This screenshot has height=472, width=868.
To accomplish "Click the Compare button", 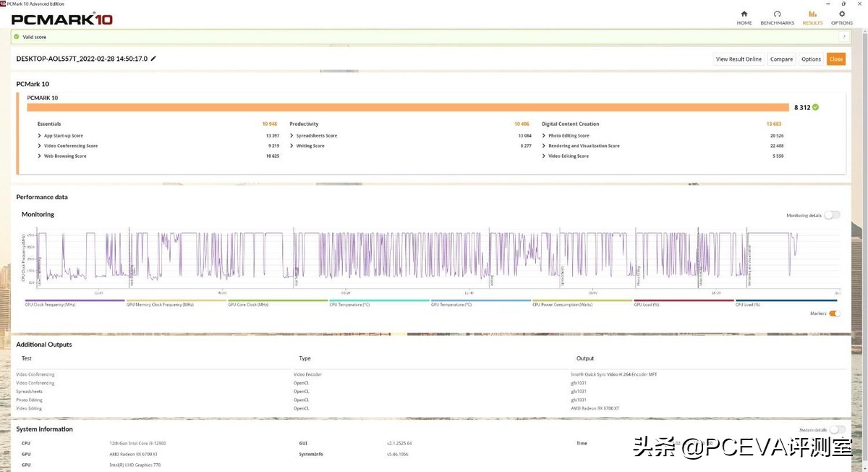I will pos(781,59).
